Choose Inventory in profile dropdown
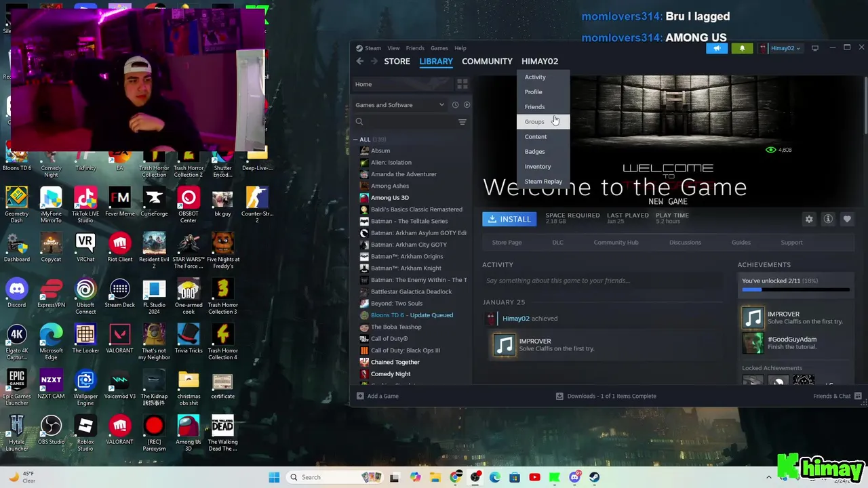Image resolution: width=868 pixels, height=488 pixels. [538, 167]
